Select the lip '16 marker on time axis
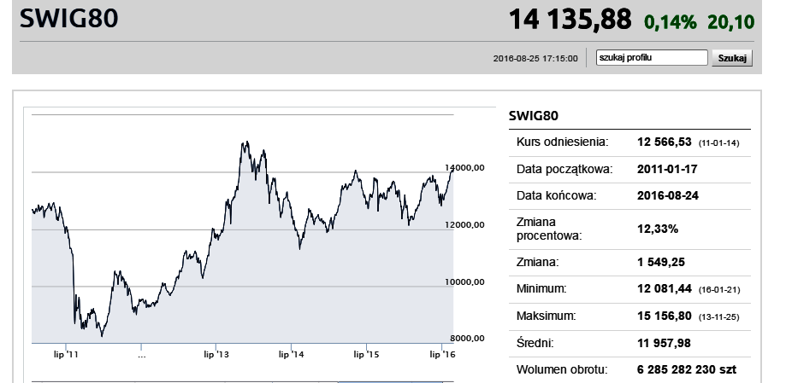This screenshot has height=383, width=786. click(x=442, y=355)
